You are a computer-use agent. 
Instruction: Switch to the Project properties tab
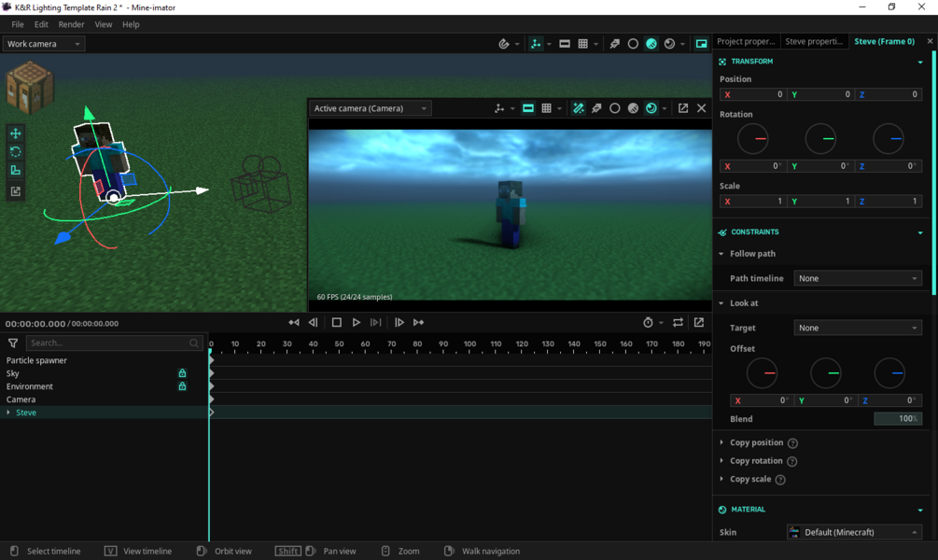point(746,41)
